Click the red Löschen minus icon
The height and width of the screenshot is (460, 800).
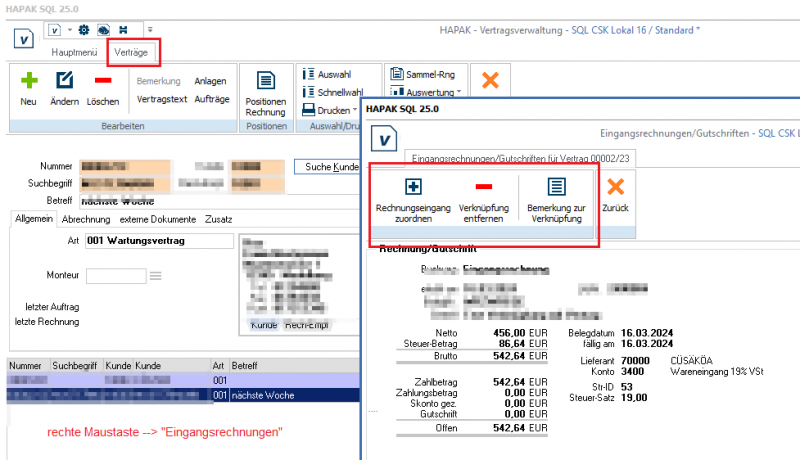click(102, 80)
